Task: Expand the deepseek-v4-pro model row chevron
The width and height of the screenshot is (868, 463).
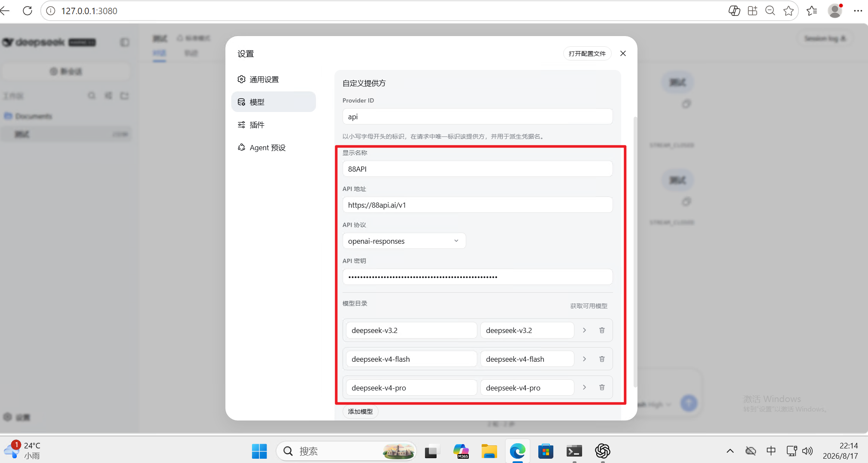Action: point(584,387)
